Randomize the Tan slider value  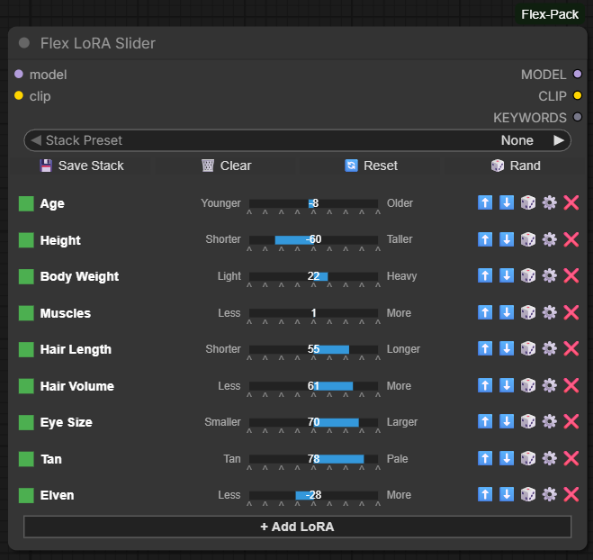tap(528, 458)
